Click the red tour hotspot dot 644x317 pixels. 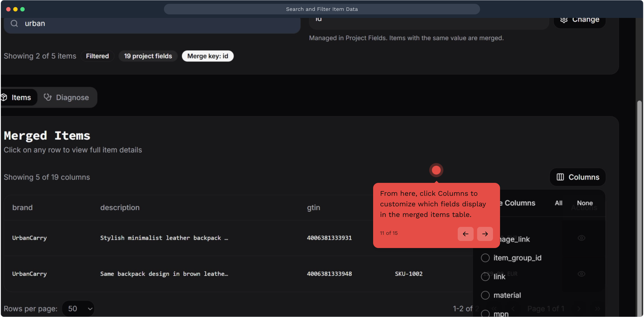(x=436, y=170)
